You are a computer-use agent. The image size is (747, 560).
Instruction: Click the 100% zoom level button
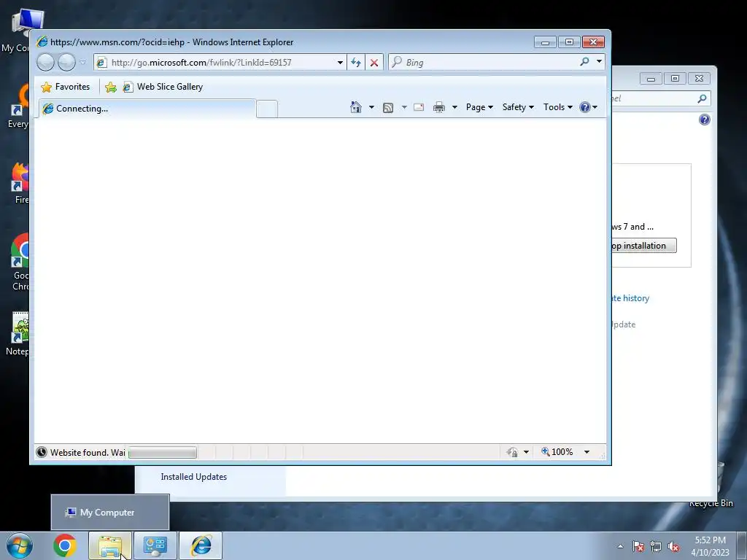557,452
